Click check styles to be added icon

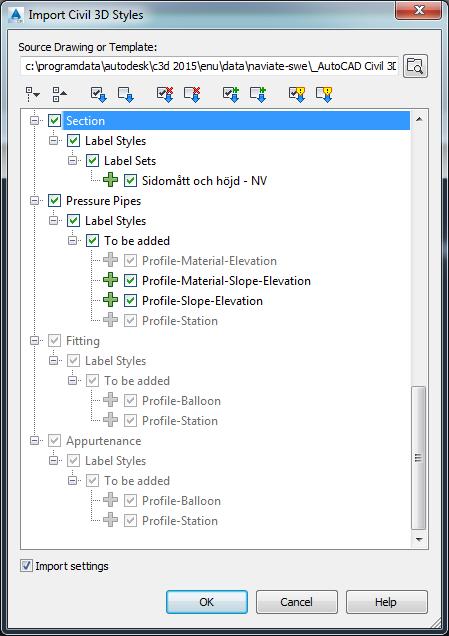pyautogui.click(x=231, y=94)
